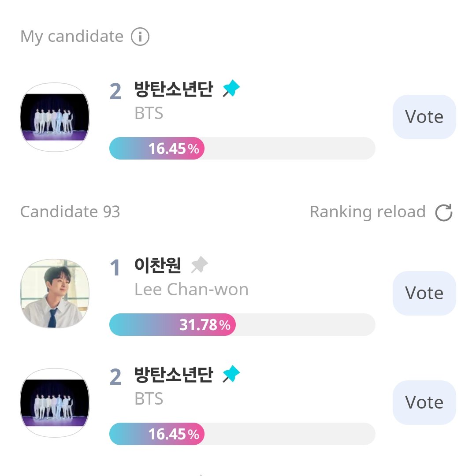The image size is (476, 476).
Task: Tap the 방탄소년단 name under My candidate
Action: pyautogui.click(x=173, y=89)
